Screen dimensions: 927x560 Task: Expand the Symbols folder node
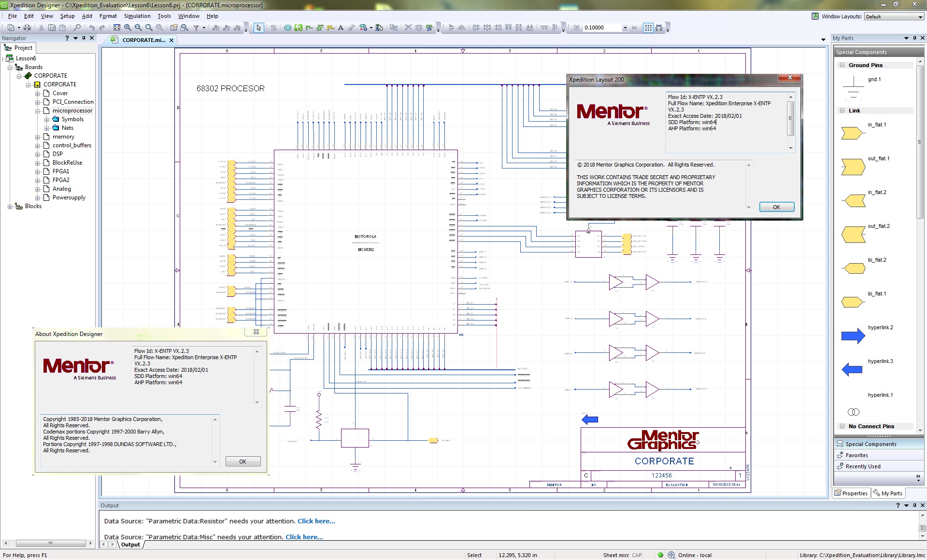coord(46,119)
